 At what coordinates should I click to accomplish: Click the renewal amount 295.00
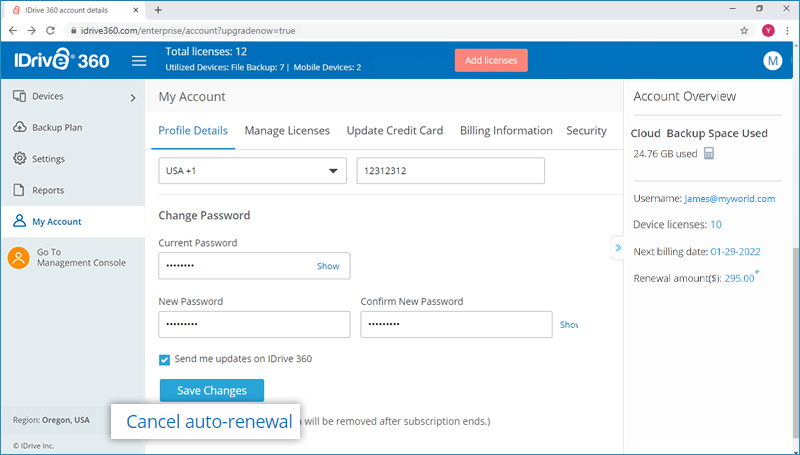(739, 279)
